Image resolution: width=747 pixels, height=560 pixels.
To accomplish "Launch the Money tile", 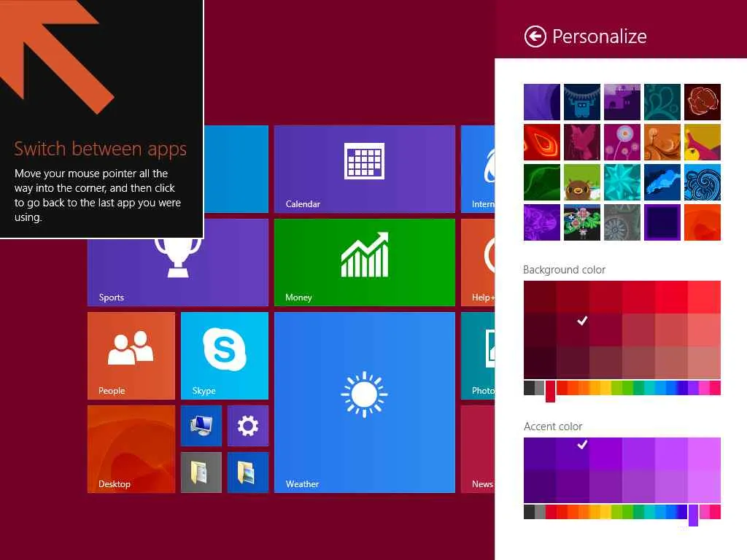I will pos(365,262).
